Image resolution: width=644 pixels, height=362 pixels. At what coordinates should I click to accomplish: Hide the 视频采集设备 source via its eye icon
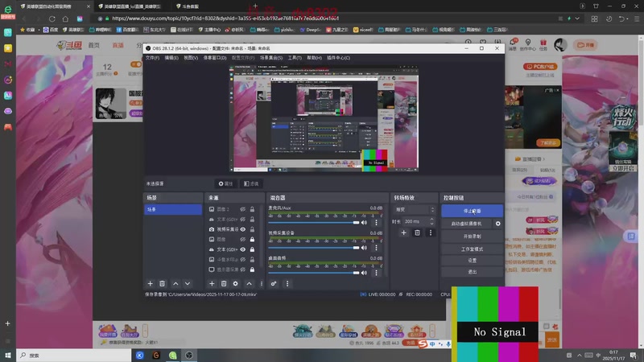(243, 229)
